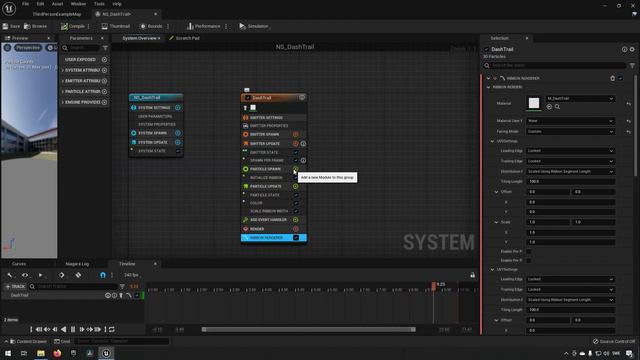Open the Edit menu
640x360 pixels.
pos(40,4)
